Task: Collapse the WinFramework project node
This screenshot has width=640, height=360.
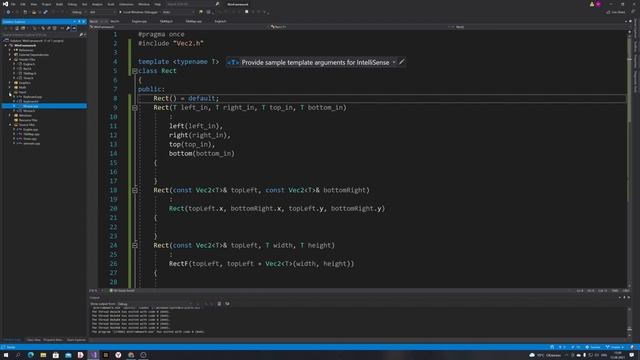Action: [6, 45]
